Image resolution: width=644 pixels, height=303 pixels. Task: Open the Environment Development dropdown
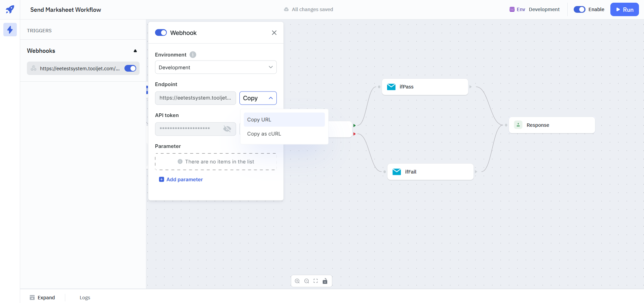coord(216,67)
